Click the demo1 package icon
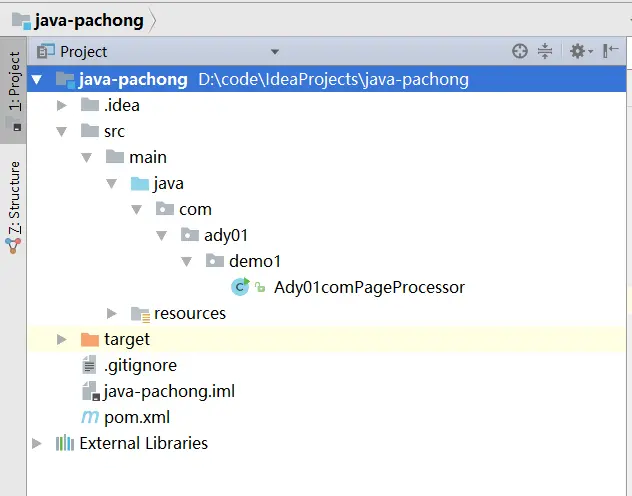Screen dimensions: 632x496 tap(215, 261)
